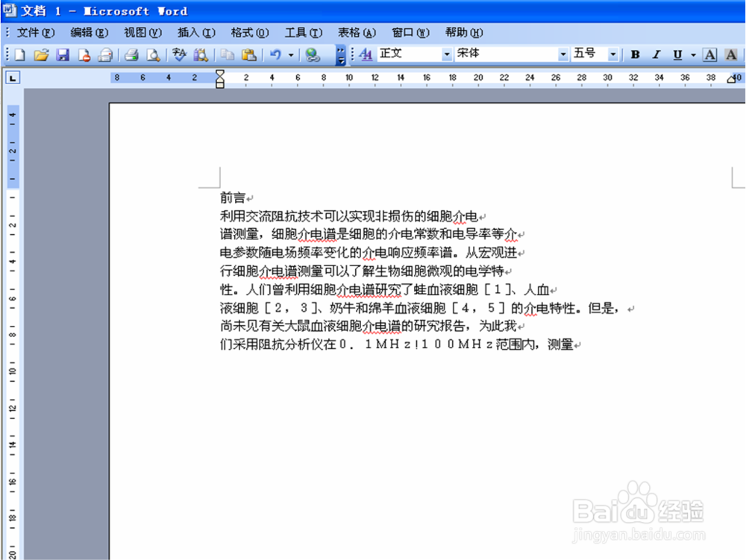The width and height of the screenshot is (746, 560).
Task: Toggle underline formatting
Action: pyautogui.click(x=677, y=54)
